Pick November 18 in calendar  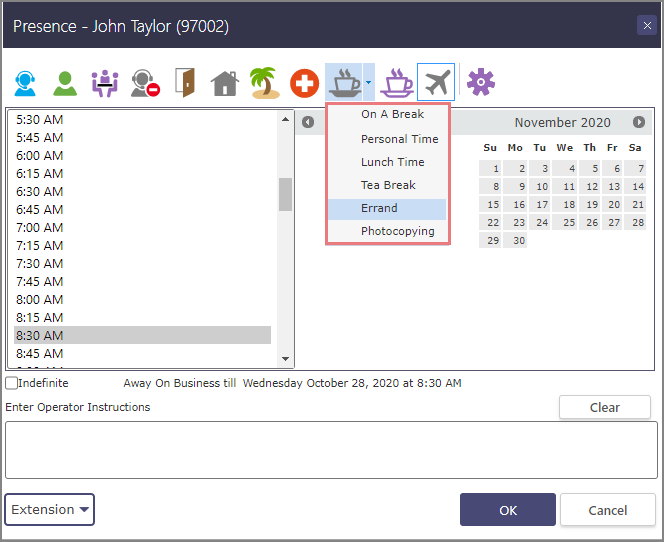(564, 205)
